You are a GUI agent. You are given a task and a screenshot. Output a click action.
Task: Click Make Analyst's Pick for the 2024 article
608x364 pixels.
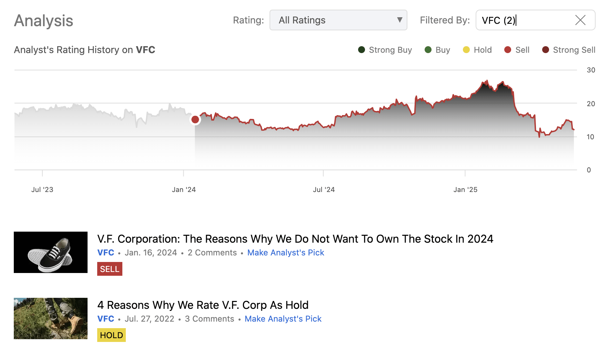286,253
